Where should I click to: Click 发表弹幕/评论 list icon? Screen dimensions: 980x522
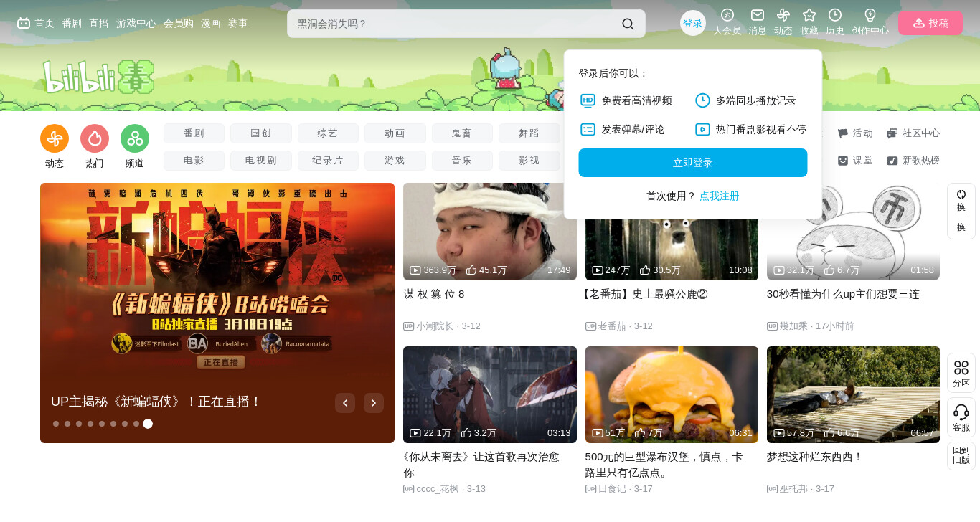click(588, 129)
